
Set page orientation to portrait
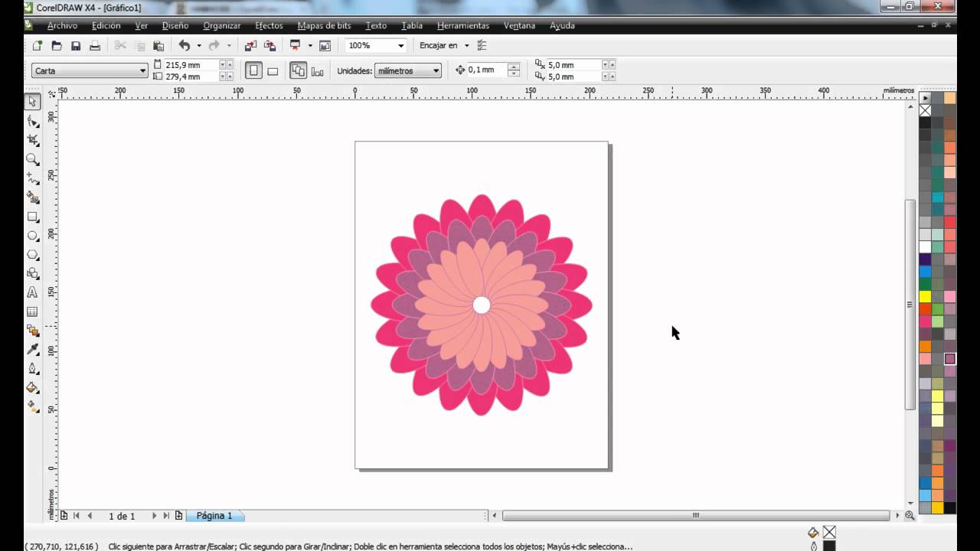point(253,70)
